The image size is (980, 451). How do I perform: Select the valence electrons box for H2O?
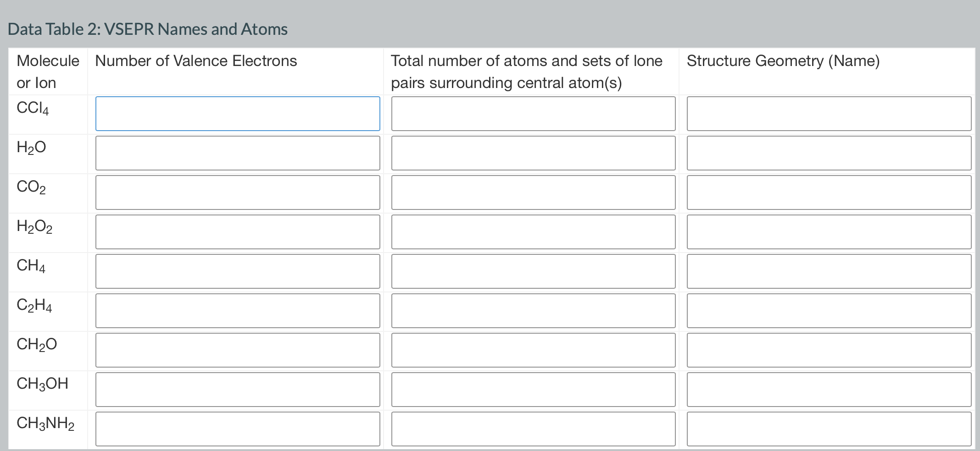tap(238, 153)
